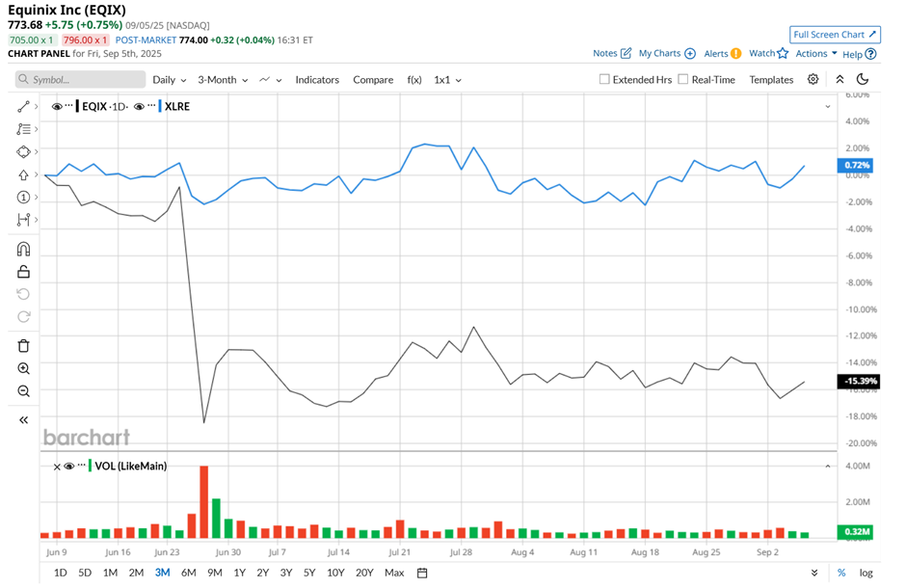Select the 6M time range
The width and height of the screenshot is (906, 588).
tap(188, 573)
